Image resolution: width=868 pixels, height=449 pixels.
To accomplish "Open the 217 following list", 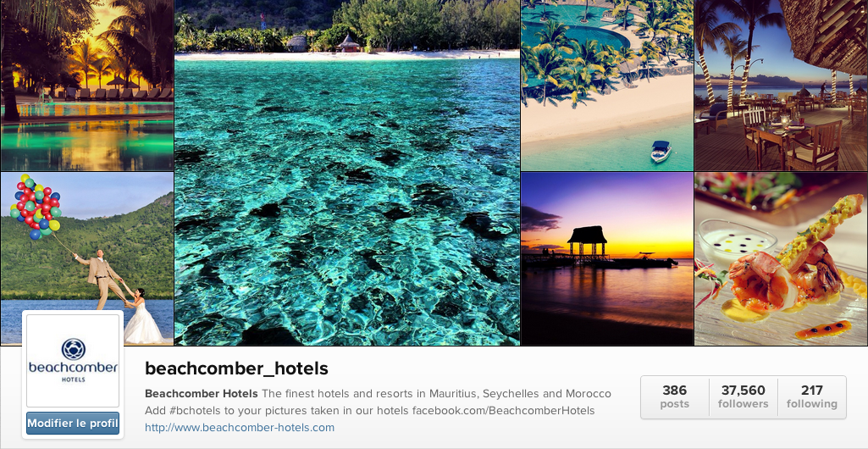I will (x=811, y=396).
